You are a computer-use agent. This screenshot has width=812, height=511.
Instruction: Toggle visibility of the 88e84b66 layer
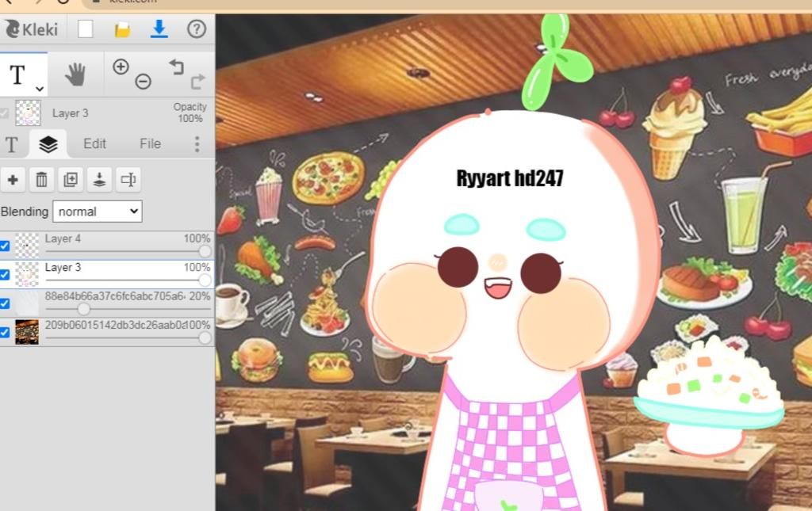pos(5,303)
